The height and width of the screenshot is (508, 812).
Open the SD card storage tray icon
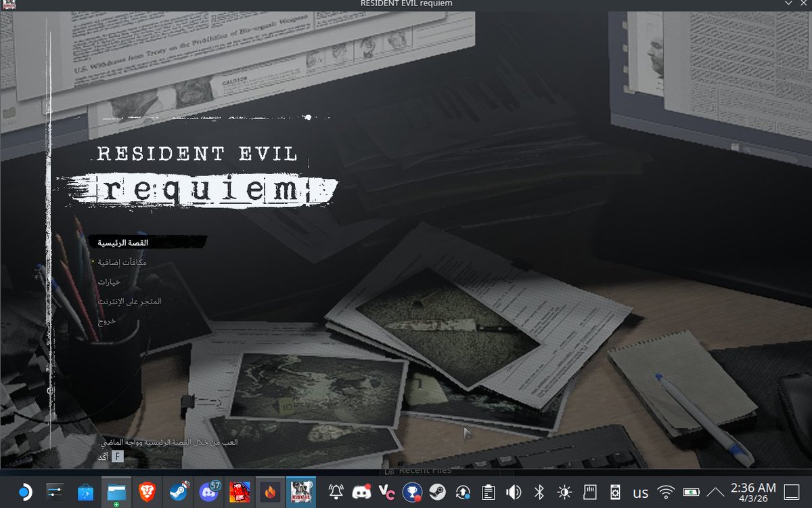589,492
